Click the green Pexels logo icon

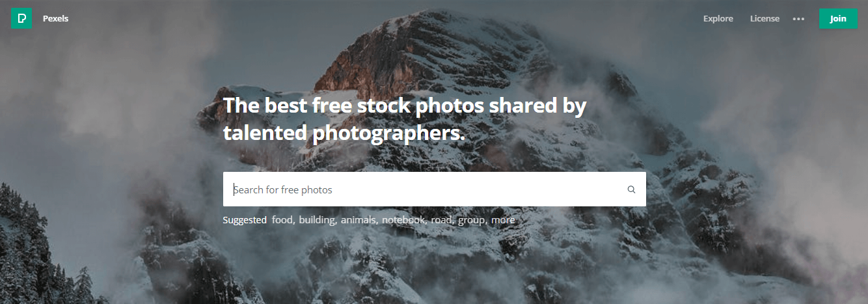tap(21, 18)
